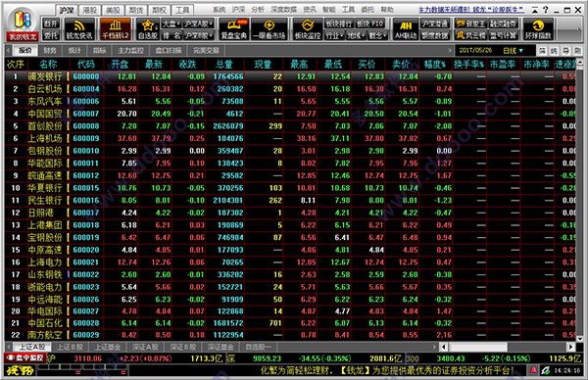This screenshot has height=380, width=588.
Task: Open the 金股王 tool
Action: point(470,24)
